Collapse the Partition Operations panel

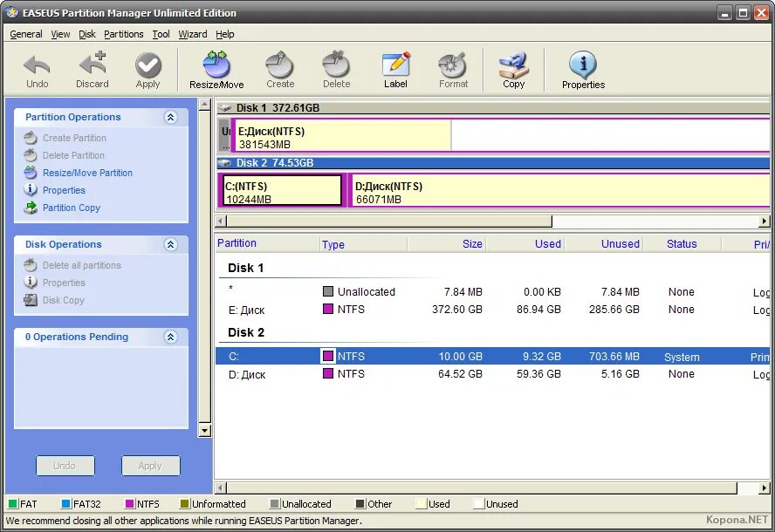[x=170, y=117]
